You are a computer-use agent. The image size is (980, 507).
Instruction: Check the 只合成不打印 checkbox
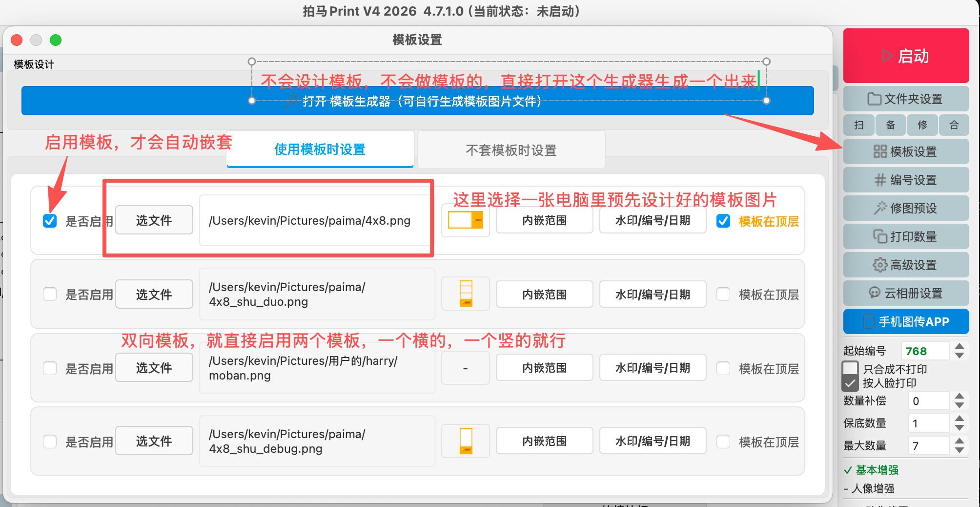tap(851, 369)
